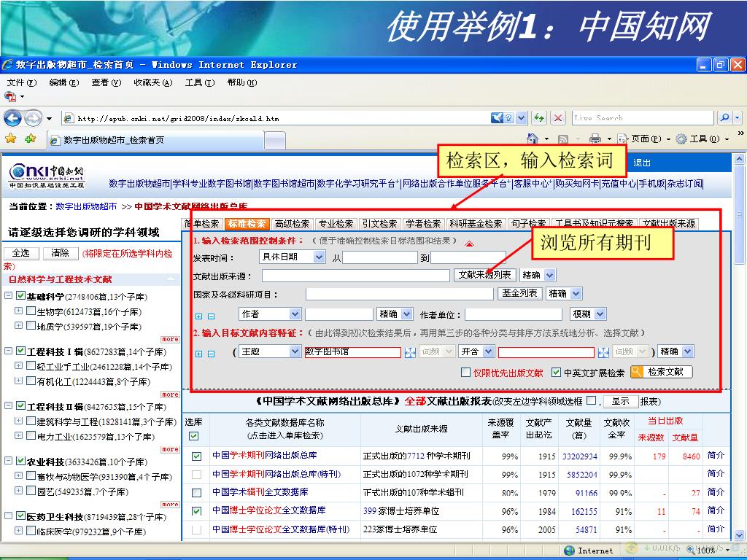Open the 收藏夹(A) menu
The image size is (747, 560).
point(153,82)
